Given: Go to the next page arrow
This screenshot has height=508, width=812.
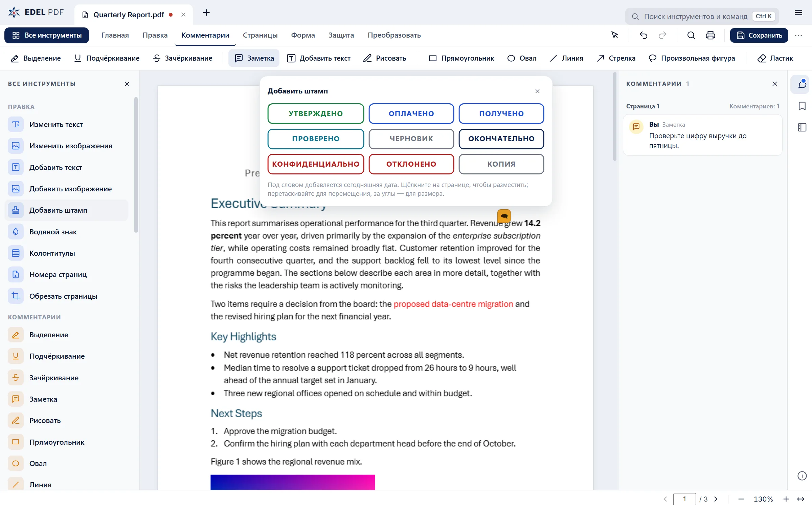Looking at the screenshot, I should [x=716, y=499].
